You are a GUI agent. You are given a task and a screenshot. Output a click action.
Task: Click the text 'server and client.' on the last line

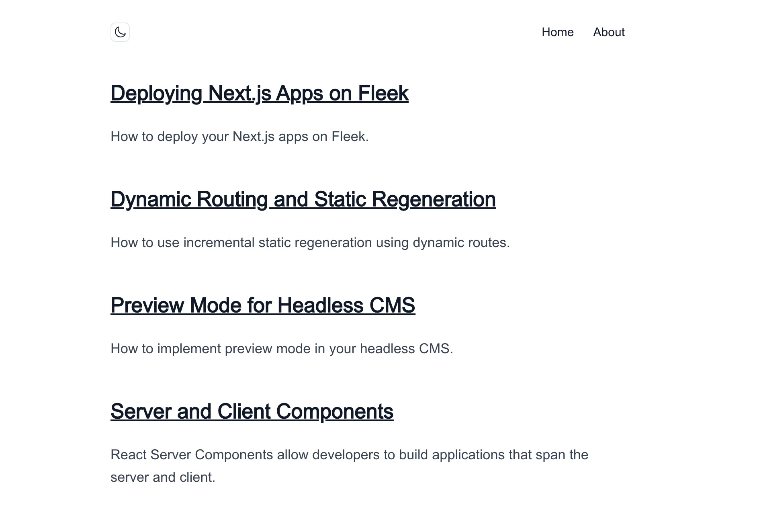click(163, 477)
